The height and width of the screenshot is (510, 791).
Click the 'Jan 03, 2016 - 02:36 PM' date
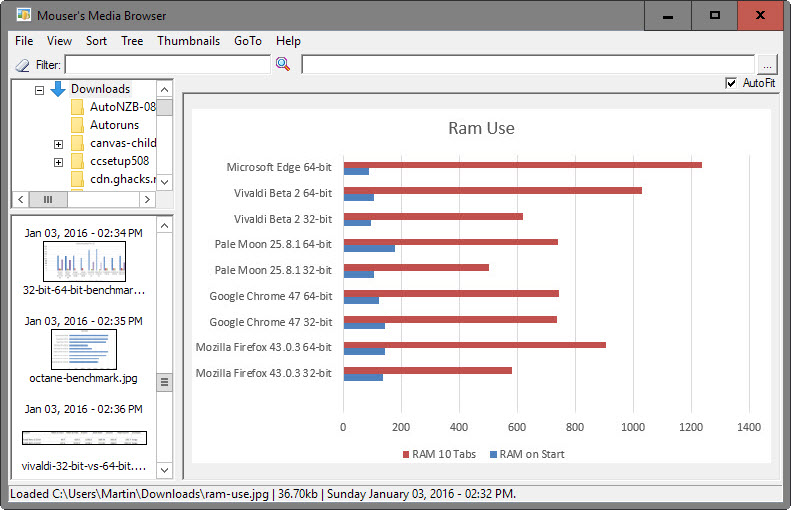(84, 409)
